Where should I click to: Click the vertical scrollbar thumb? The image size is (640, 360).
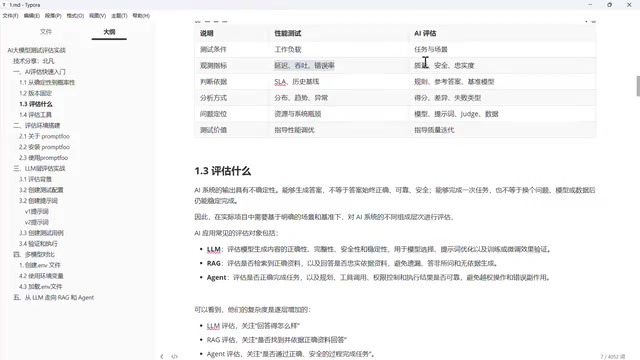coord(638,86)
